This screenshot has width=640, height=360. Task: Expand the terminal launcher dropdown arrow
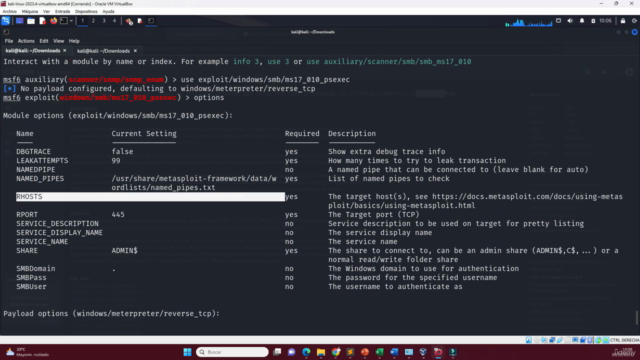pos(71,21)
